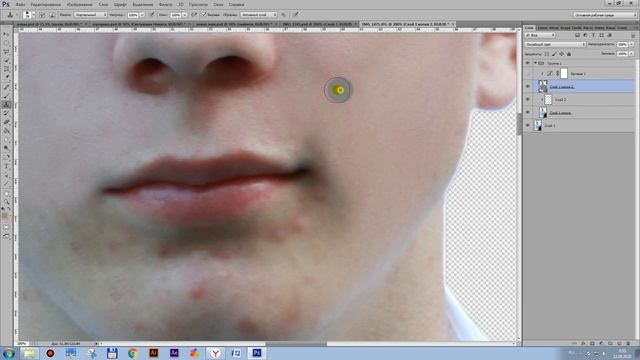Select the Move tool
640x360 pixels.
[x=7, y=34]
